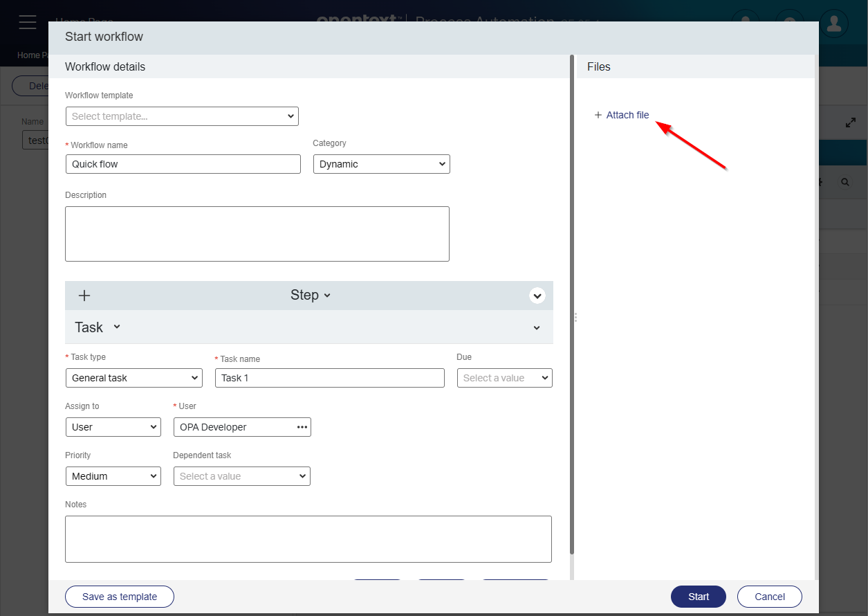Open the Step options menu
Viewport: 868px width, 616px height.
point(311,296)
